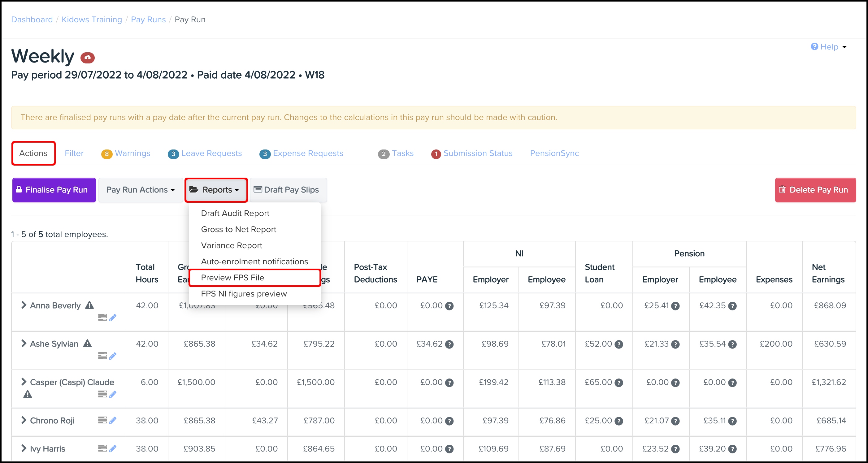868x463 pixels.
Task: Click warning triangle under Casper (Caspi) Claude
Action: pyautogui.click(x=28, y=394)
